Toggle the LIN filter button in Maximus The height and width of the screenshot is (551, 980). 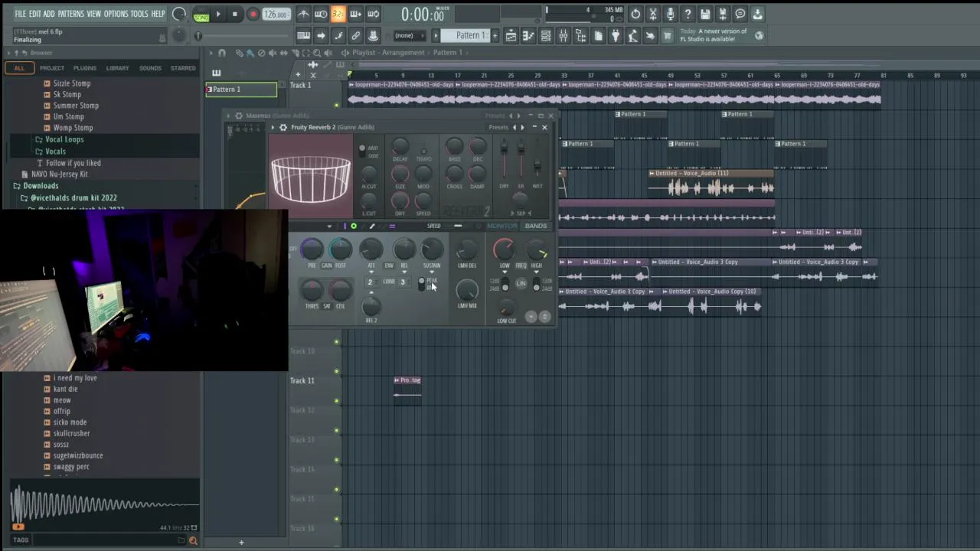[x=521, y=284]
